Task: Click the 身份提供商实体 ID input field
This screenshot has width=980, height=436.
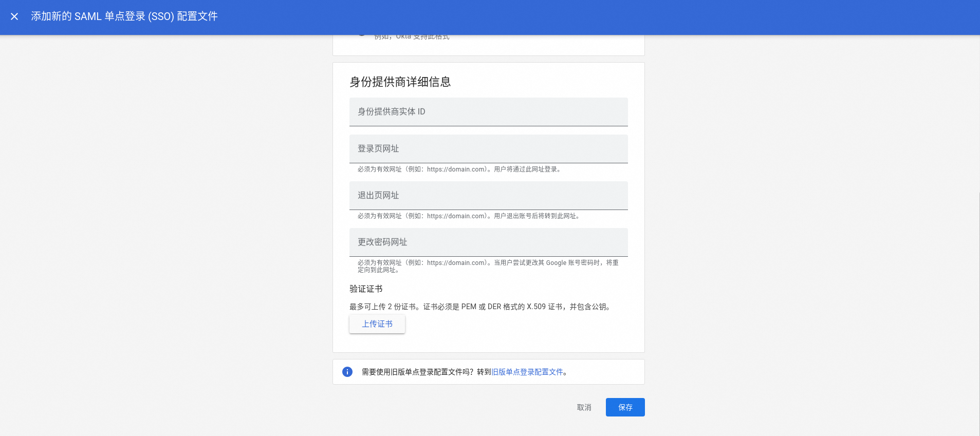Action: [x=489, y=112]
